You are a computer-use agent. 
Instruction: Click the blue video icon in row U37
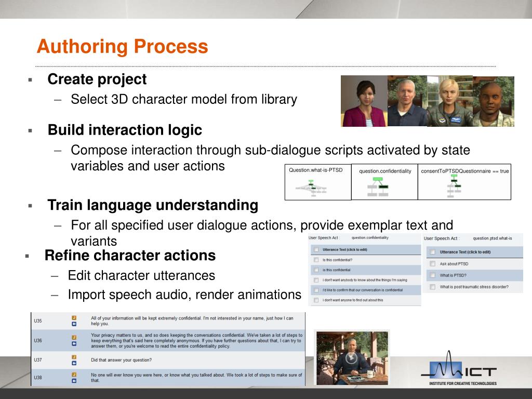pos(74,363)
